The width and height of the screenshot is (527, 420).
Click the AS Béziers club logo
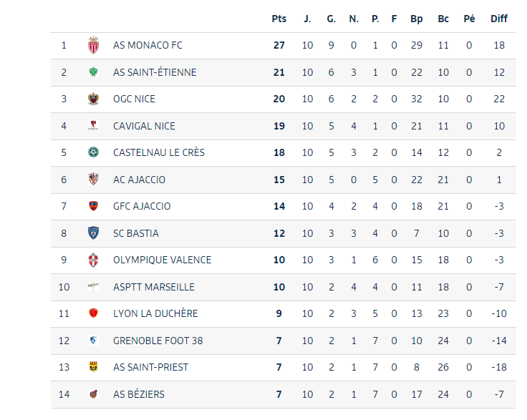click(x=93, y=394)
